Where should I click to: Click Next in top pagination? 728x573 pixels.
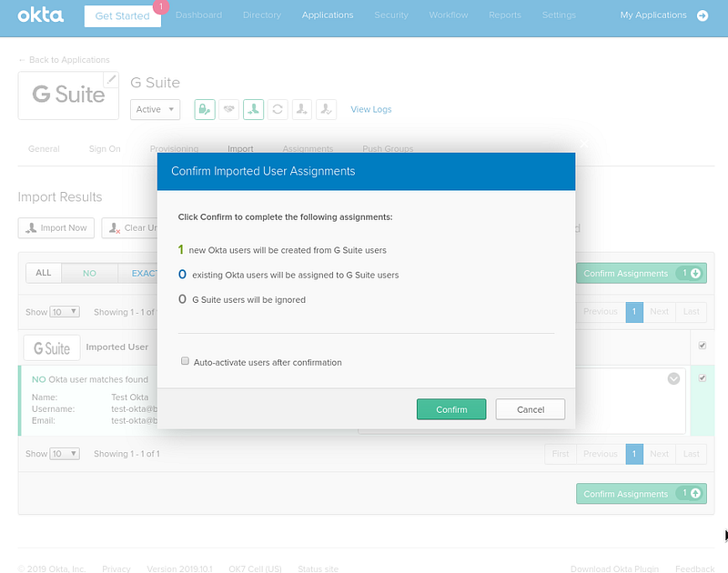[x=659, y=312]
